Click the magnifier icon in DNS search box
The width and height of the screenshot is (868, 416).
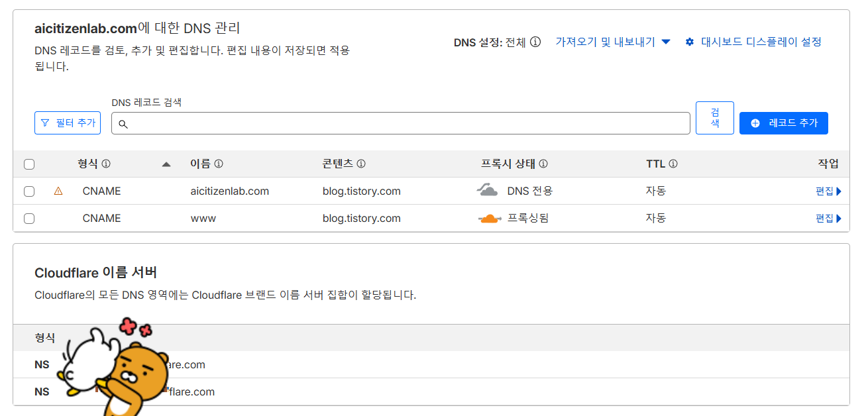pyautogui.click(x=123, y=124)
